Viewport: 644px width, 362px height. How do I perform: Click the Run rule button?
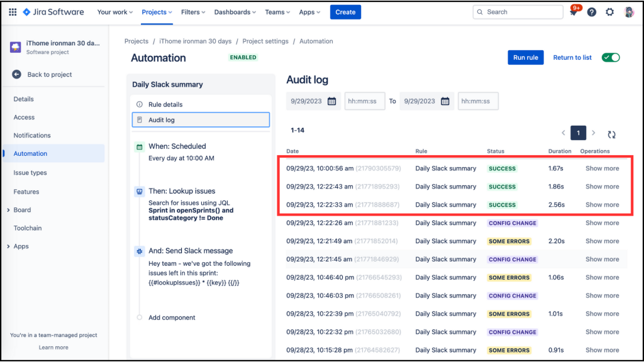click(x=525, y=57)
